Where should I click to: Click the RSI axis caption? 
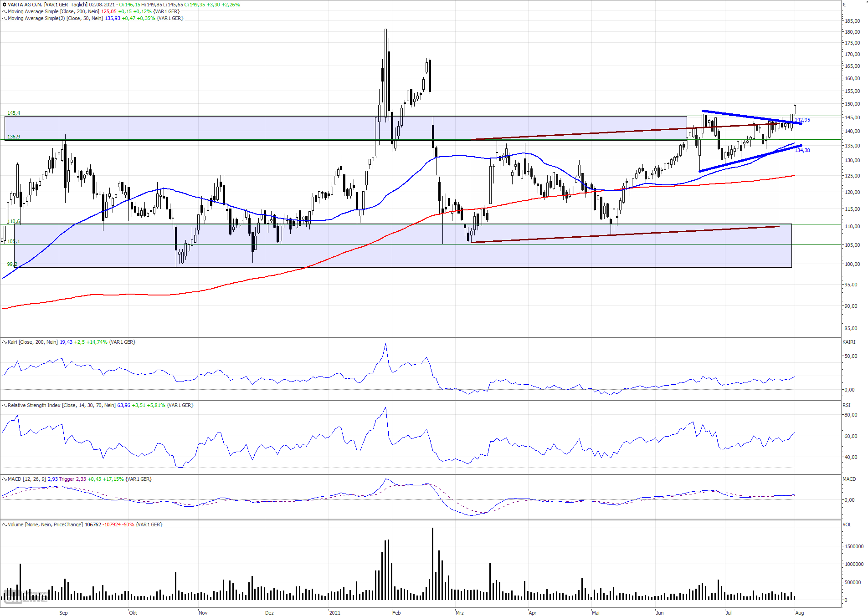coord(847,405)
